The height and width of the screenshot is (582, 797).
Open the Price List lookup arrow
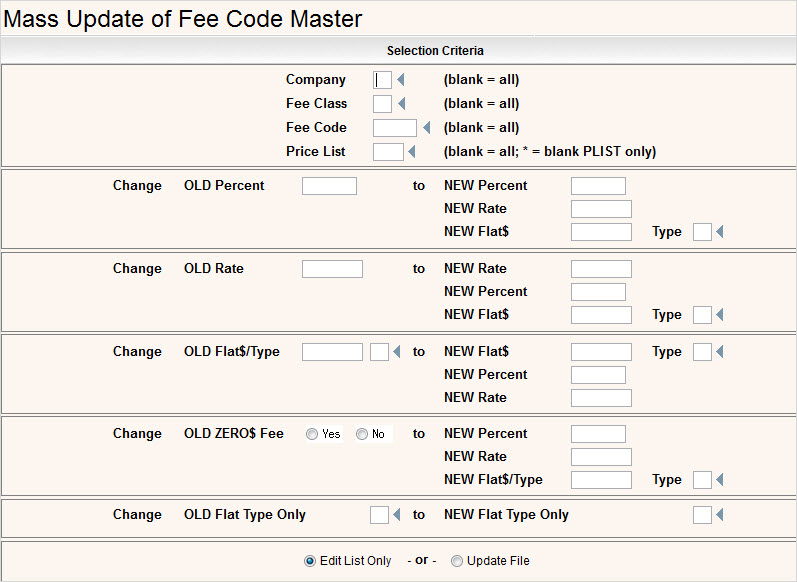click(412, 151)
